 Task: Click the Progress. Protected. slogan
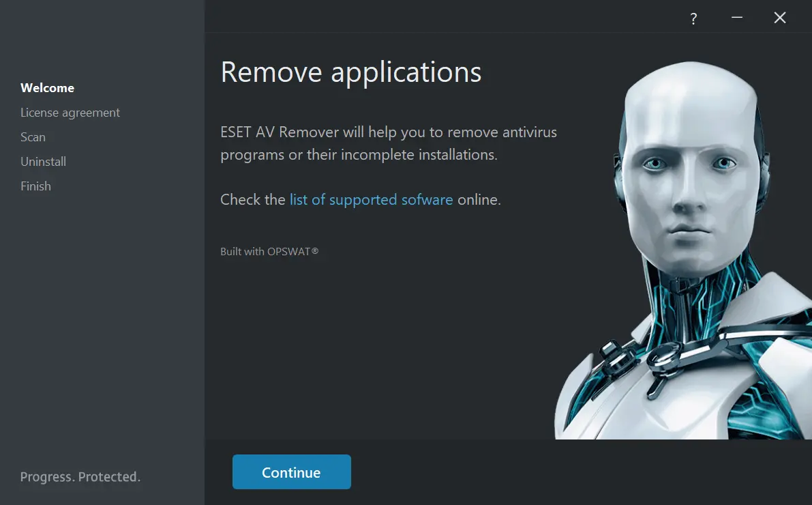[x=80, y=477]
